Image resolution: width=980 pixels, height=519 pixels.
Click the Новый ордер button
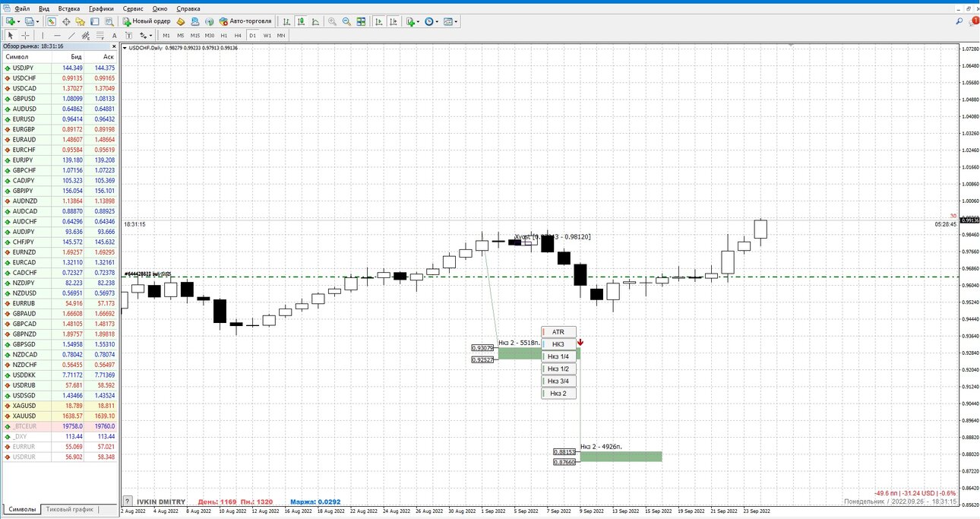click(x=147, y=21)
